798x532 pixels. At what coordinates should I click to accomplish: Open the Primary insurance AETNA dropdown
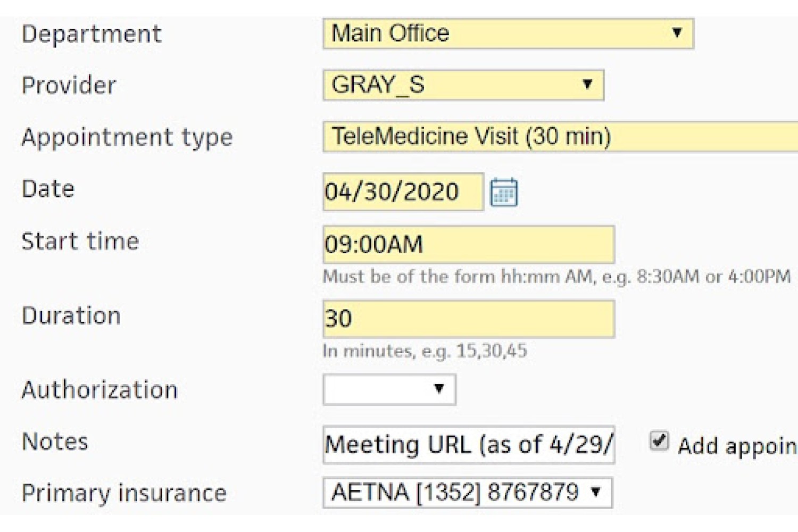coord(467,493)
